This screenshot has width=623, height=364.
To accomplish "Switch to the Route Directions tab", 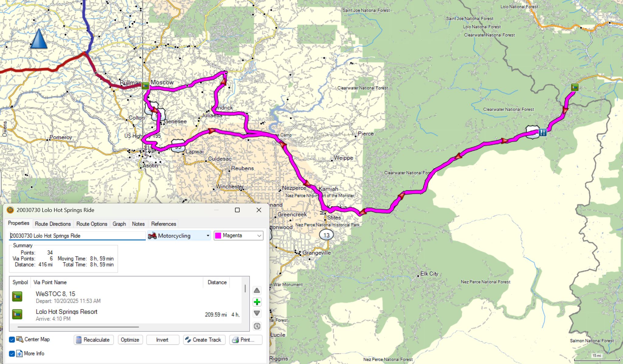I will point(53,224).
